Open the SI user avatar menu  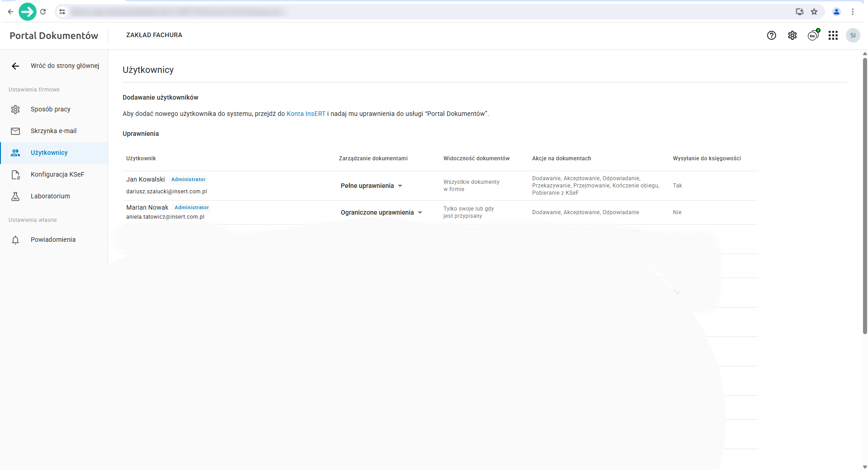[x=853, y=35]
